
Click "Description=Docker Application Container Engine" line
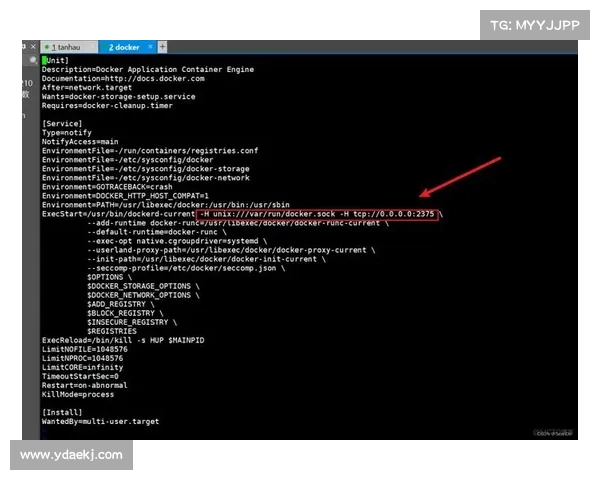(x=148, y=69)
